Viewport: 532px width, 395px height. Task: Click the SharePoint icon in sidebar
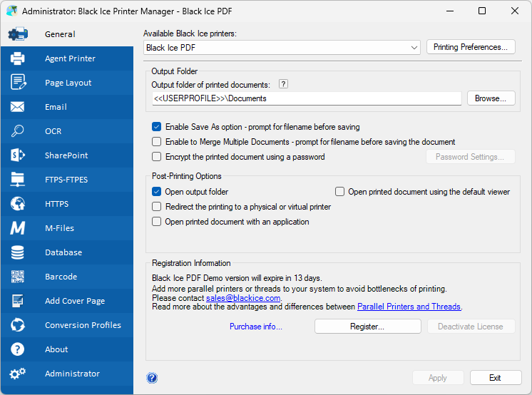point(18,155)
